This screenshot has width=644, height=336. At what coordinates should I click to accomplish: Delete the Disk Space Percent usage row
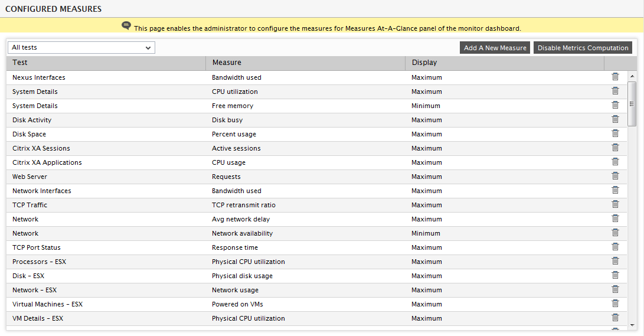pyautogui.click(x=615, y=133)
